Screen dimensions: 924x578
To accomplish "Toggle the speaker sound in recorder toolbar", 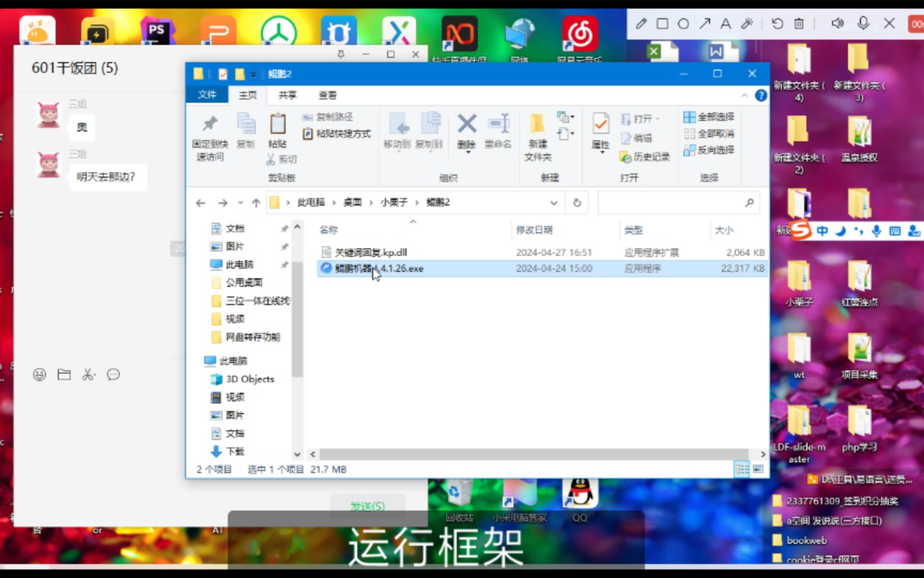I will coord(837,24).
